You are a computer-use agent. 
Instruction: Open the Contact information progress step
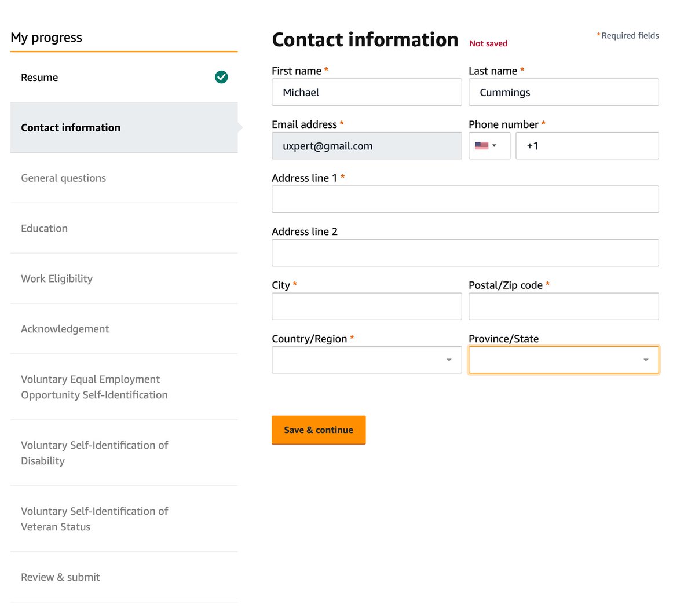pyautogui.click(x=124, y=127)
